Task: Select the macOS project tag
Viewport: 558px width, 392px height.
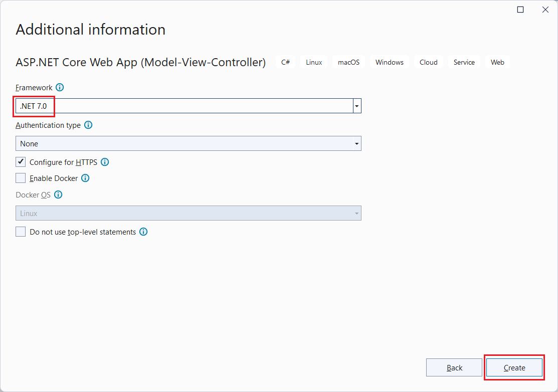Action: pos(348,62)
